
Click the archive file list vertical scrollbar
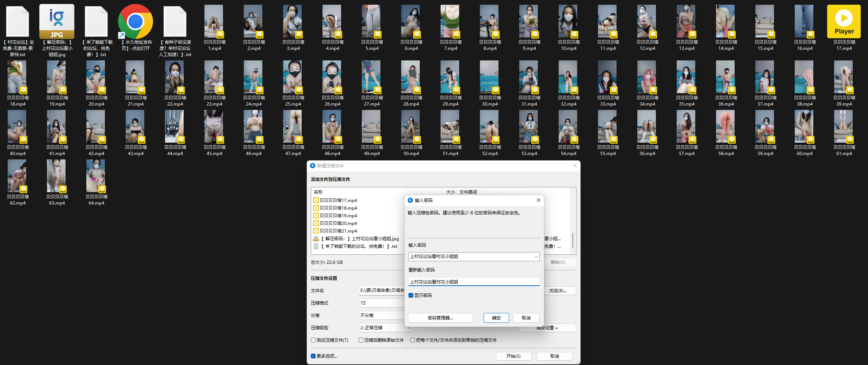click(x=573, y=240)
